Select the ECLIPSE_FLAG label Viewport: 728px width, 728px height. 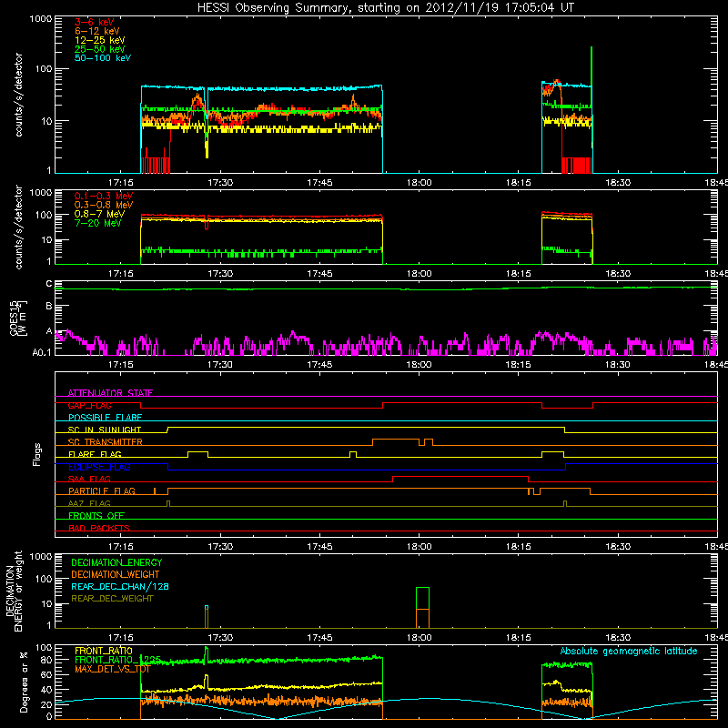(x=99, y=467)
